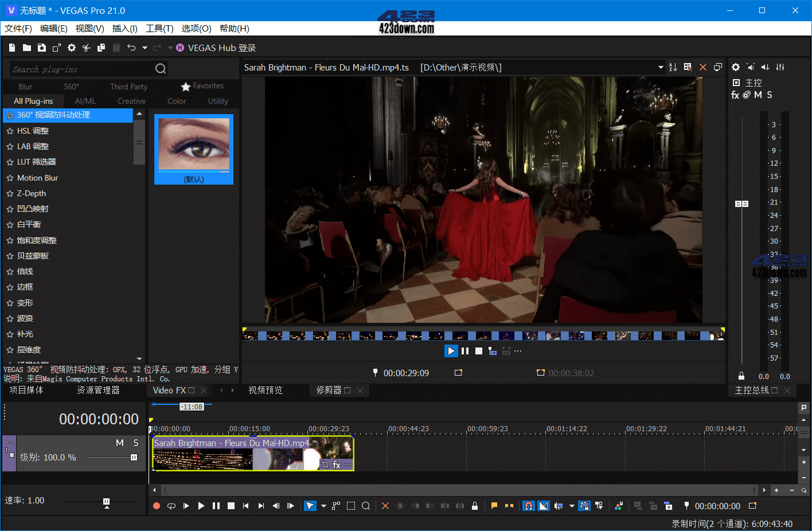
Task: Open the Master FX (fx) on the master bus
Action: tap(735, 95)
